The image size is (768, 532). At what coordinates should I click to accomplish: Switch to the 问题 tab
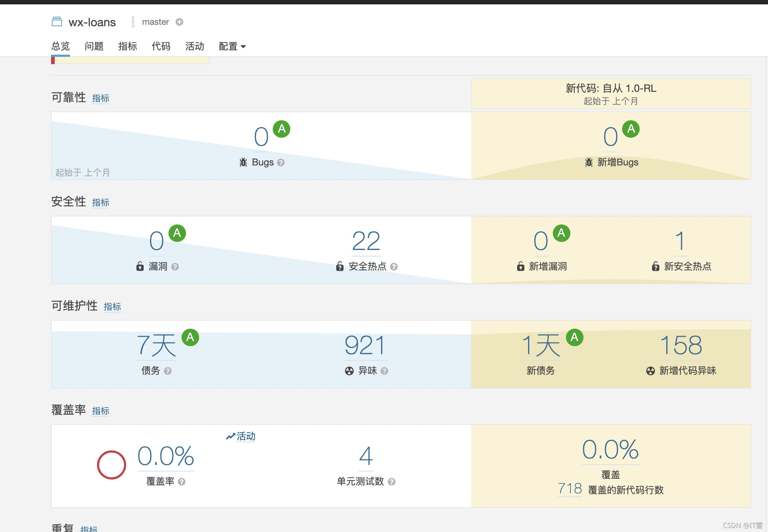[x=94, y=46]
